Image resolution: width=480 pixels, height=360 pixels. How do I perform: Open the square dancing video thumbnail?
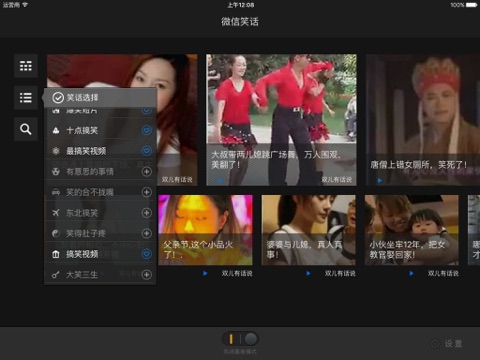click(281, 120)
